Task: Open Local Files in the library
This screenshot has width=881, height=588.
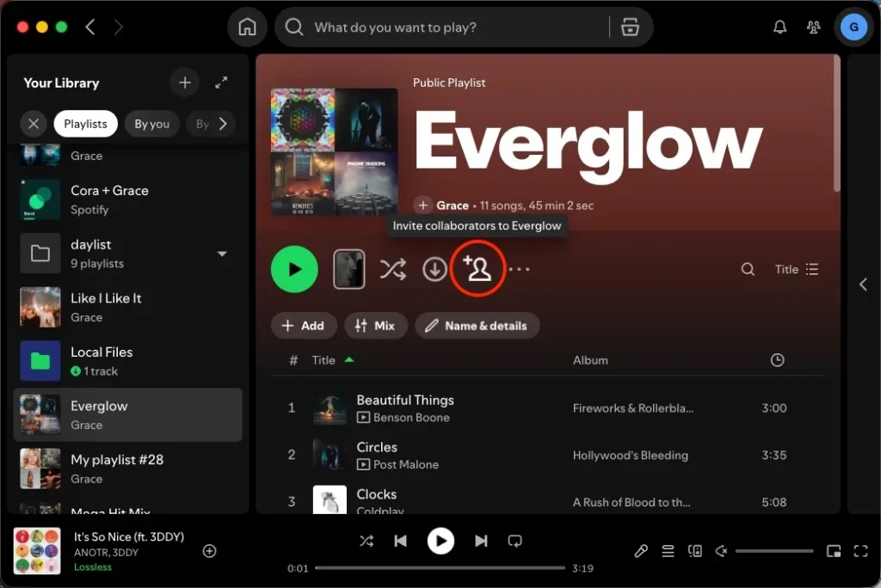Action: tap(128, 361)
